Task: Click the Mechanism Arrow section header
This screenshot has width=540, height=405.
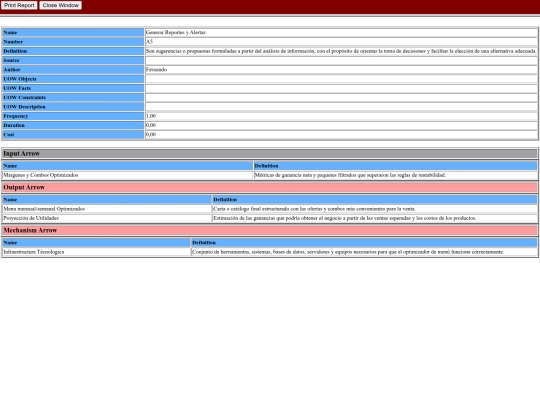Action: pos(270,230)
